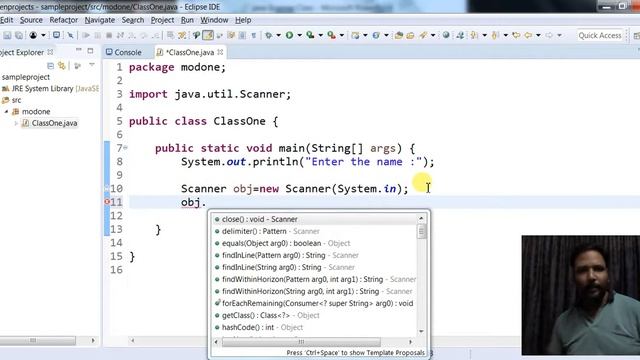The height and width of the screenshot is (360, 640).
Task: Open dropdown arrow beside Debug bug icon
Action: click(278, 36)
